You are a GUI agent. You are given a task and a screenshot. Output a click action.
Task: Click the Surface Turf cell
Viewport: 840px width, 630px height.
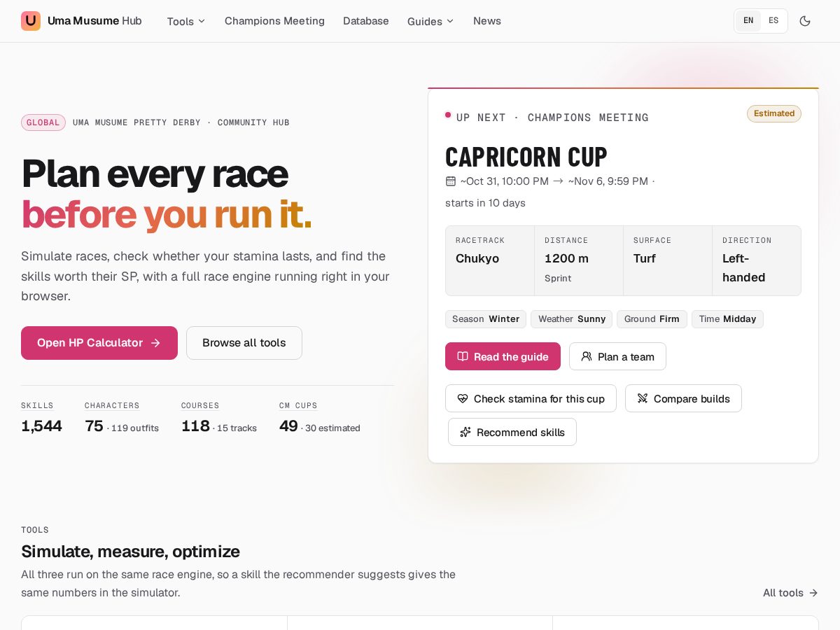point(668,260)
